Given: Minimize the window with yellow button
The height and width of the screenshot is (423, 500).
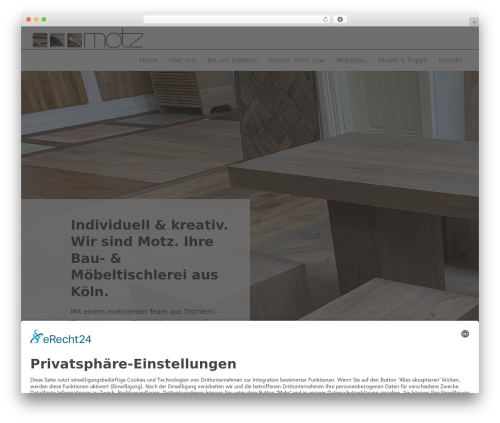Looking at the screenshot, I should (36, 20).
